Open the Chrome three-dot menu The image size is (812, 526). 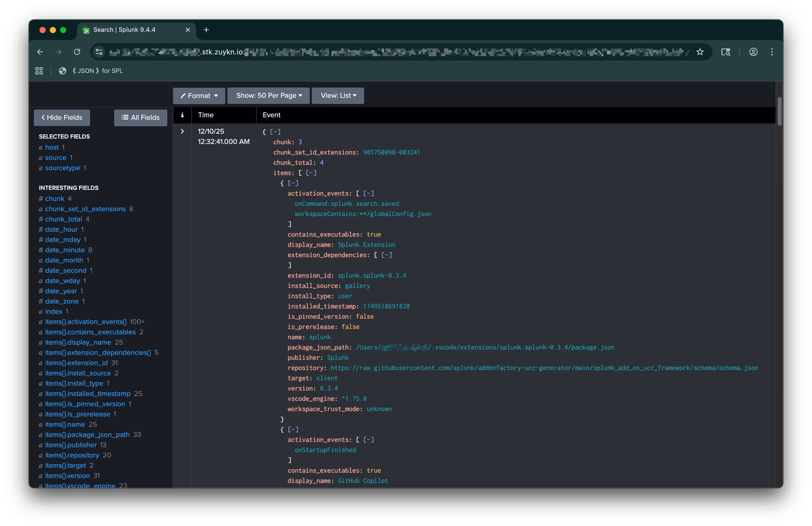click(772, 52)
